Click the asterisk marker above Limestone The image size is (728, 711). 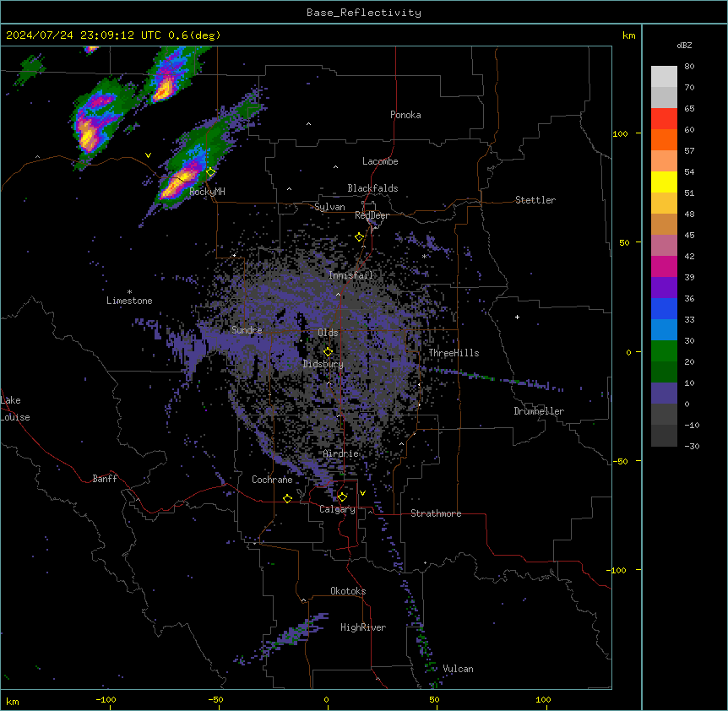(129, 292)
